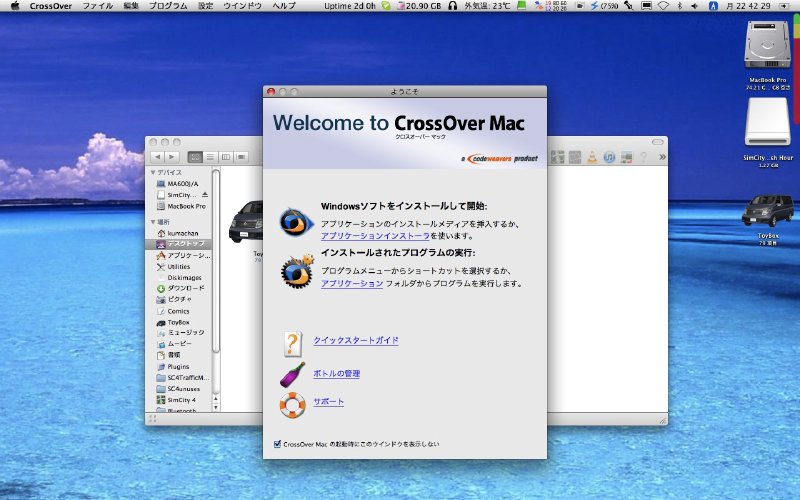Open the クイックスタートガイド link

click(356, 340)
